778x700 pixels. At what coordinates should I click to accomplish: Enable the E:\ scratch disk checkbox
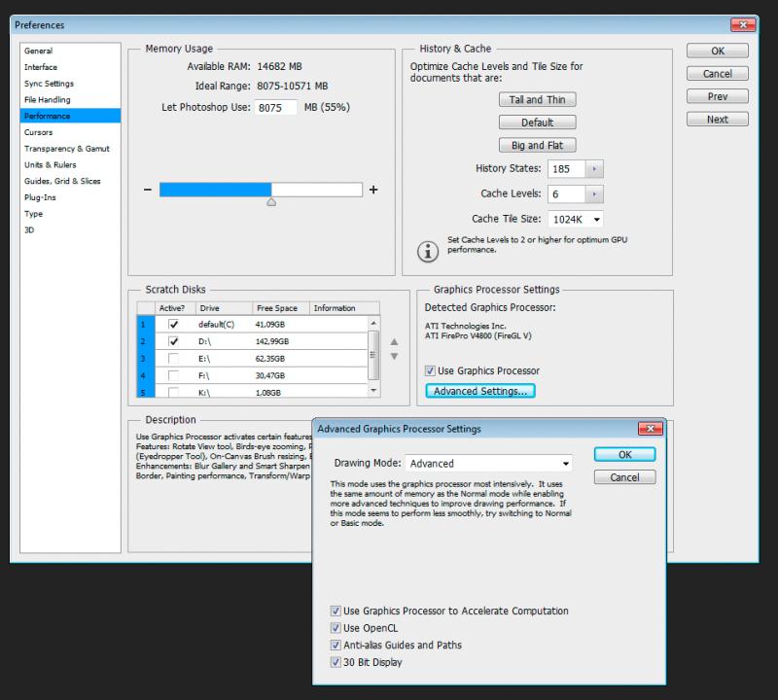173,358
